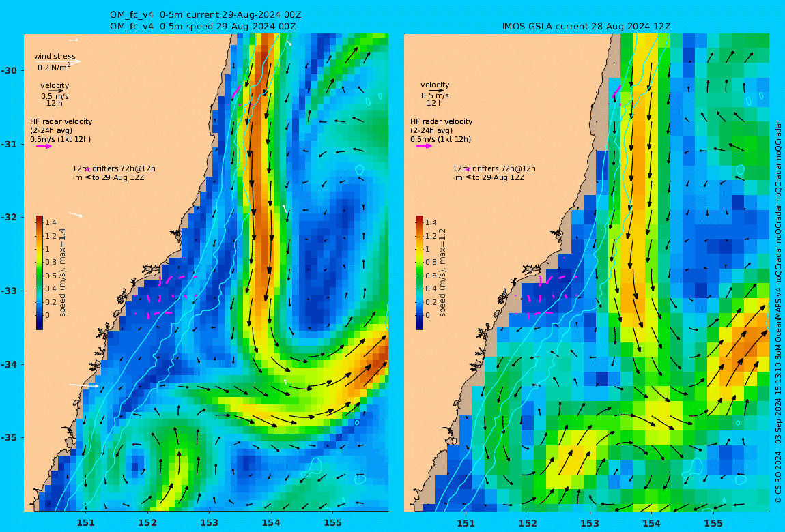Click the magenta HF radar arrow, left panel
785x532 pixels.
point(44,147)
